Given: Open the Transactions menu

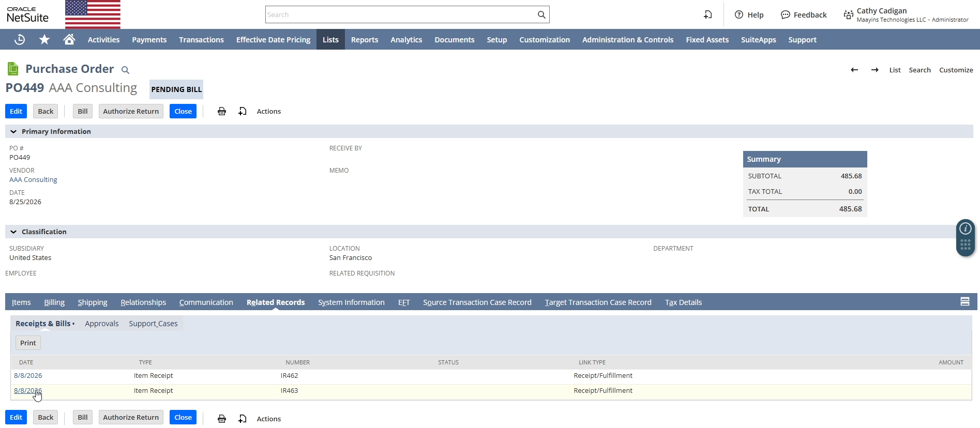Looking at the screenshot, I should pos(201,39).
